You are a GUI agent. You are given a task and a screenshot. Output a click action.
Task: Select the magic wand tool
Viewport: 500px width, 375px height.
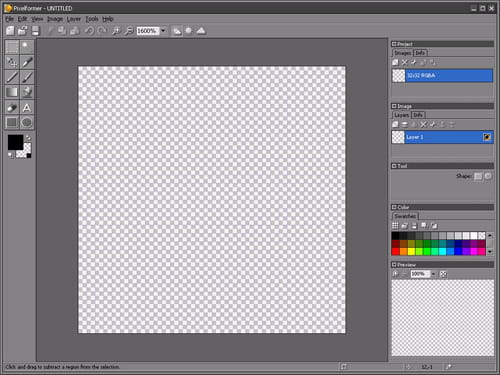tap(27, 47)
